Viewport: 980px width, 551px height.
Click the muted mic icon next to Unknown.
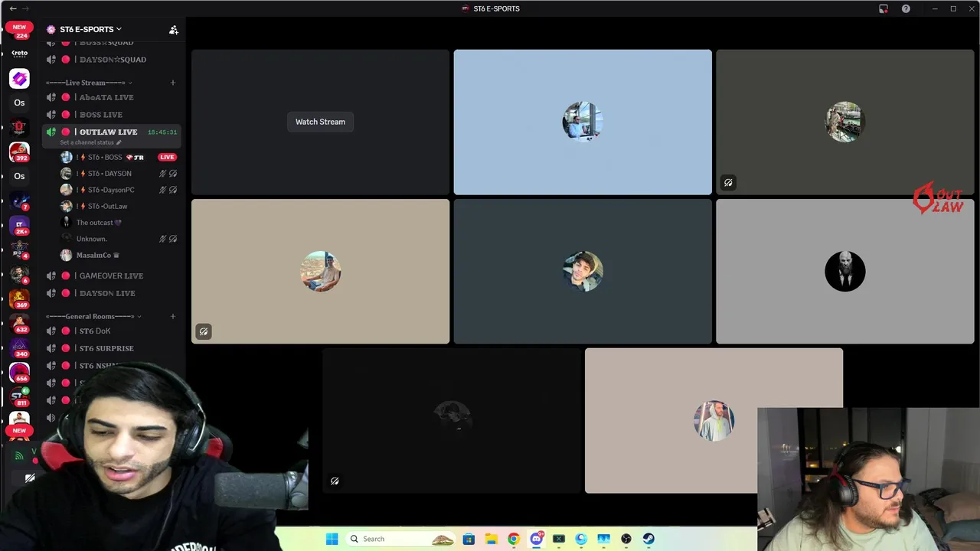pos(162,239)
